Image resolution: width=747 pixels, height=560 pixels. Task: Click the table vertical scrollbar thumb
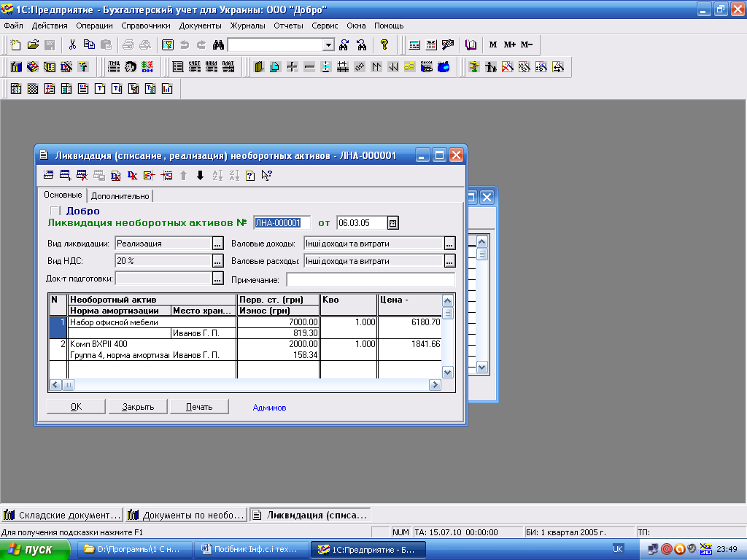tap(447, 313)
